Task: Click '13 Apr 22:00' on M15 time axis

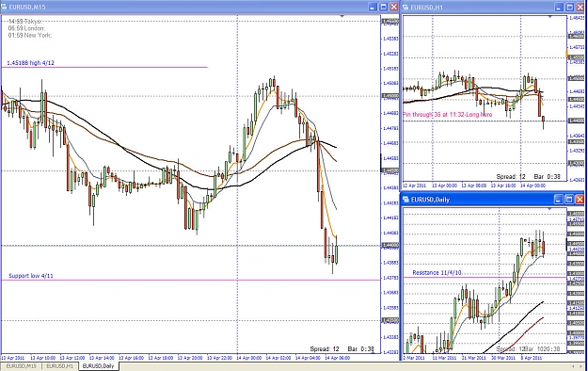Action: click(x=220, y=358)
